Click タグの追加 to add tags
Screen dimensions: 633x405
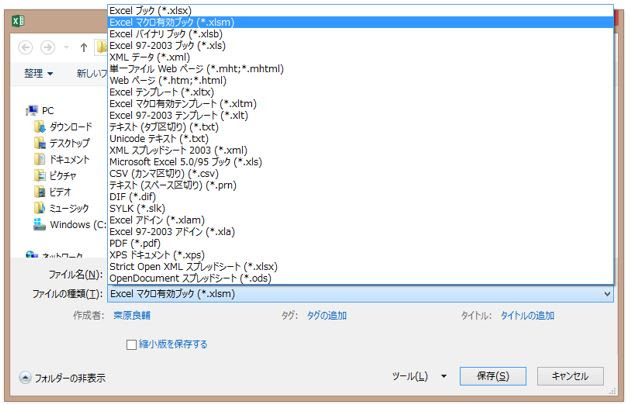(x=327, y=315)
